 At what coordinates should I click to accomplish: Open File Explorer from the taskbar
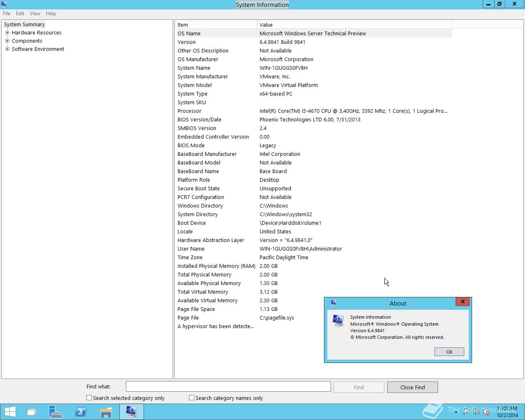(106, 412)
